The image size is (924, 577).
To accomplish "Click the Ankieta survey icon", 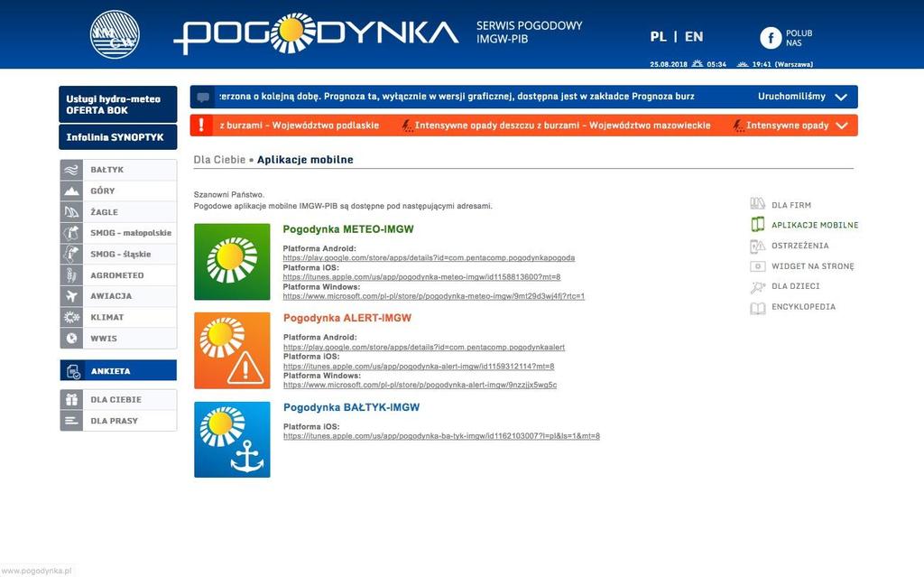I will point(72,371).
